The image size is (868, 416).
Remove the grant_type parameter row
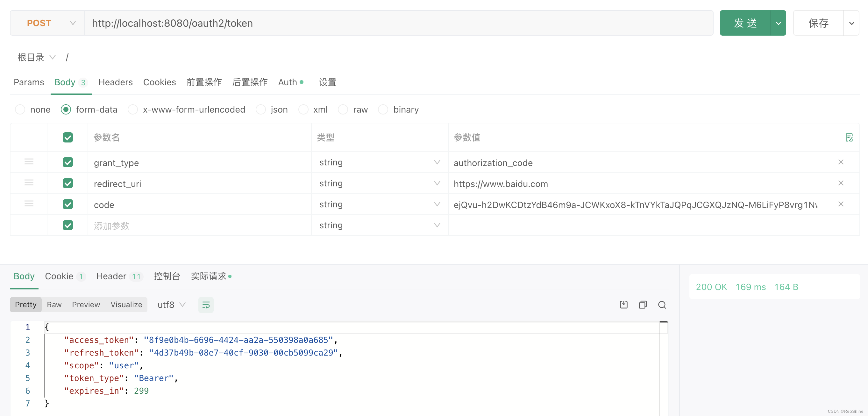point(841,162)
